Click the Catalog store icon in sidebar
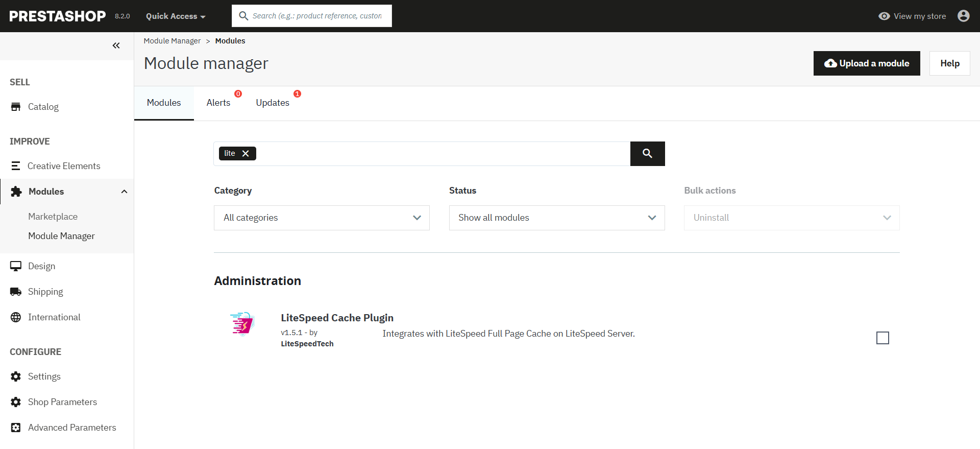The height and width of the screenshot is (449, 980). 16,107
